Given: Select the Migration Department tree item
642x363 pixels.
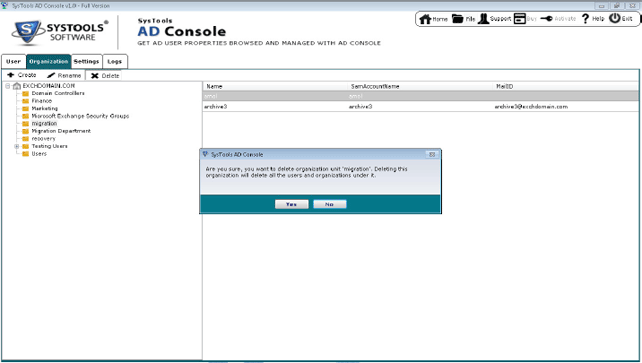Looking at the screenshot, I should click(61, 131).
